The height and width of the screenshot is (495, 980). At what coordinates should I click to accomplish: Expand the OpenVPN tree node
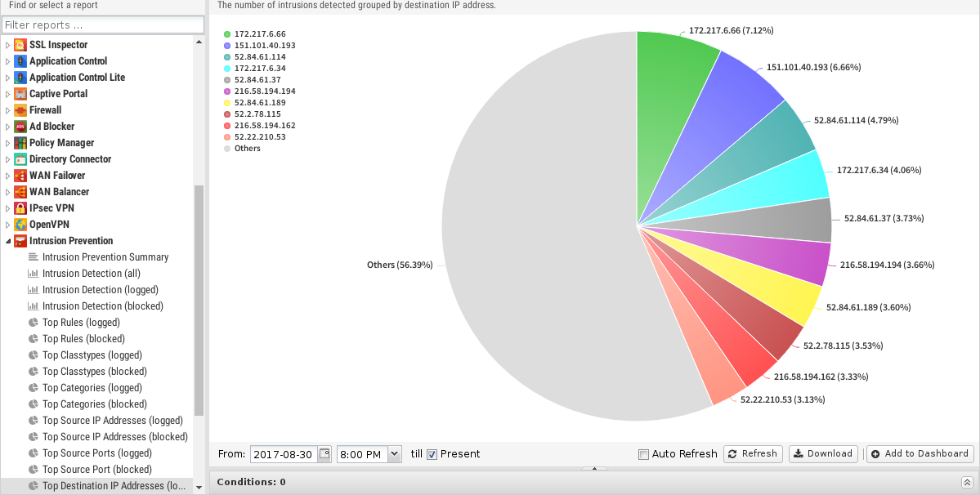[x=7, y=224]
